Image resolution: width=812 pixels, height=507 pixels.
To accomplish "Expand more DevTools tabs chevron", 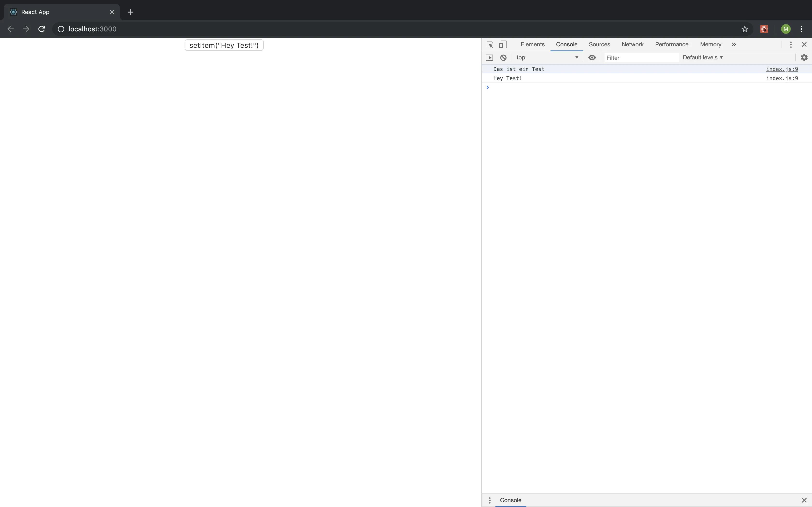I will [734, 45].
